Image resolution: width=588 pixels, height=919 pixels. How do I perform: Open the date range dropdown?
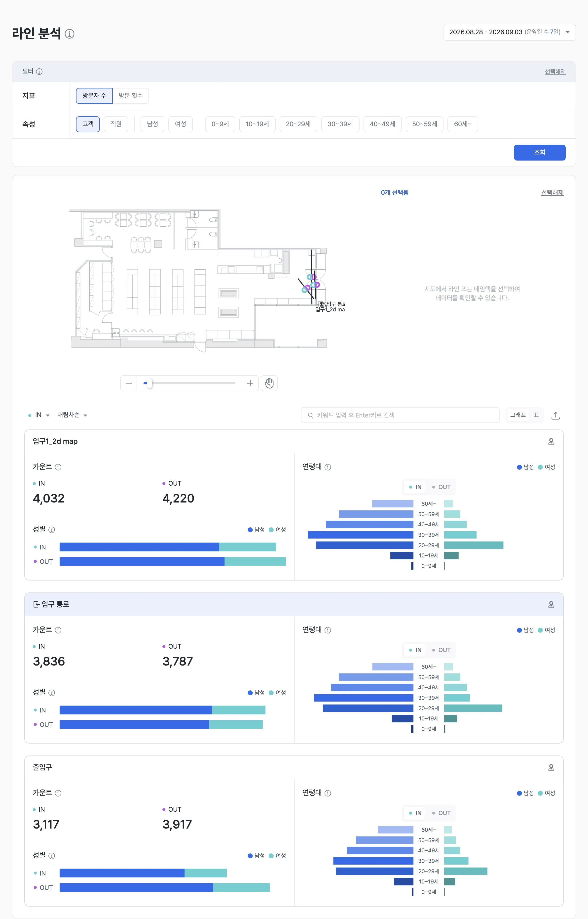coord(509,32)
